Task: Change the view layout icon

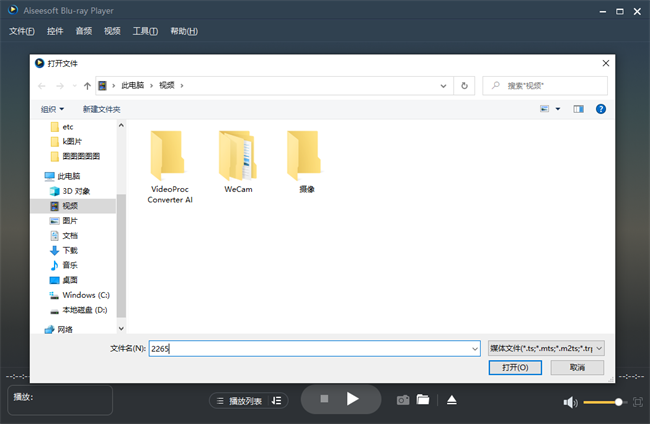Action: pyautogui.click(x=544, y=109)
